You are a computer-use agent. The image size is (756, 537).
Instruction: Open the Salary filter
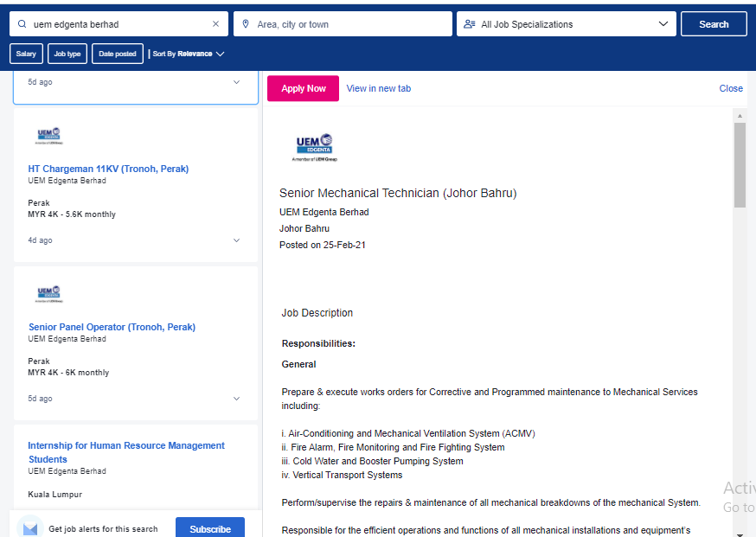[26, 54]
